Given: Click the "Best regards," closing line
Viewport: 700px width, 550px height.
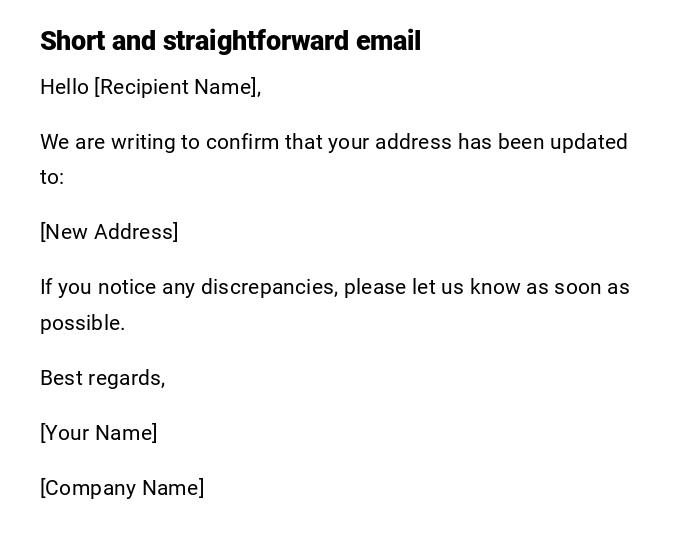Looking at the screenshot, I should pos(102,378).
